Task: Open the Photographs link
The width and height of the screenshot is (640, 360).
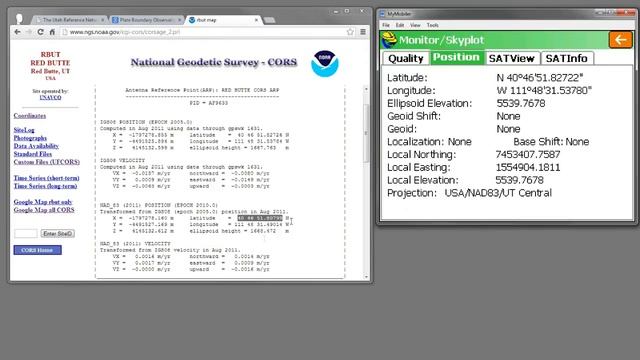Action: (30, 138)
